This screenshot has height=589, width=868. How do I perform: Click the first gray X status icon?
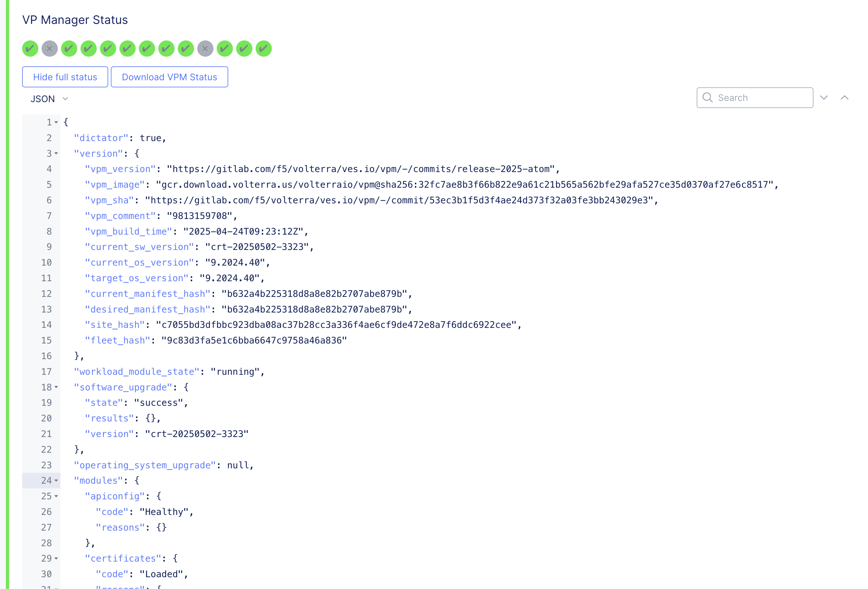[x=50, y=49]
